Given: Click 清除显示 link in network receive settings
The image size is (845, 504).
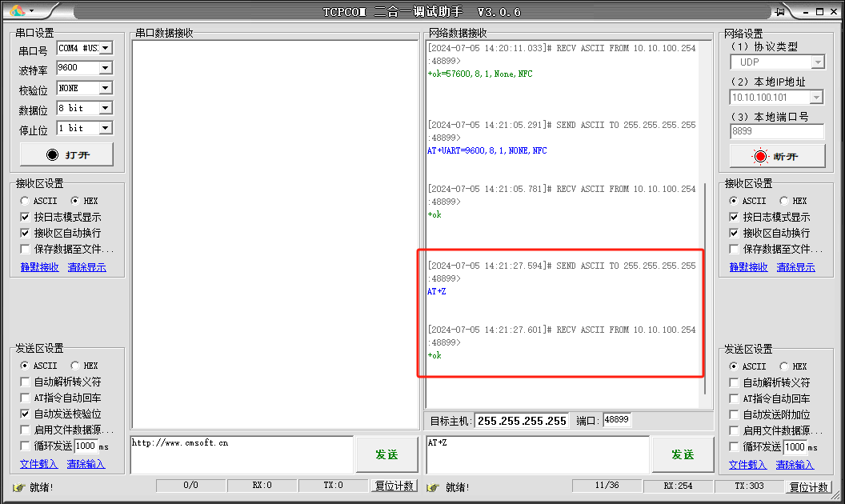Looking at the screenshot, I should 796,267.
